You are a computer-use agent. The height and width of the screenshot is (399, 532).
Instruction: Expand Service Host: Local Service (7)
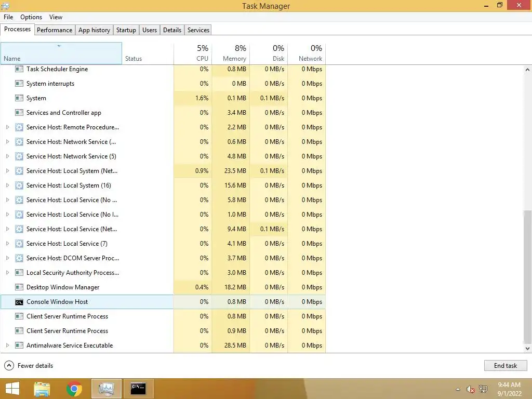[7, 244]
